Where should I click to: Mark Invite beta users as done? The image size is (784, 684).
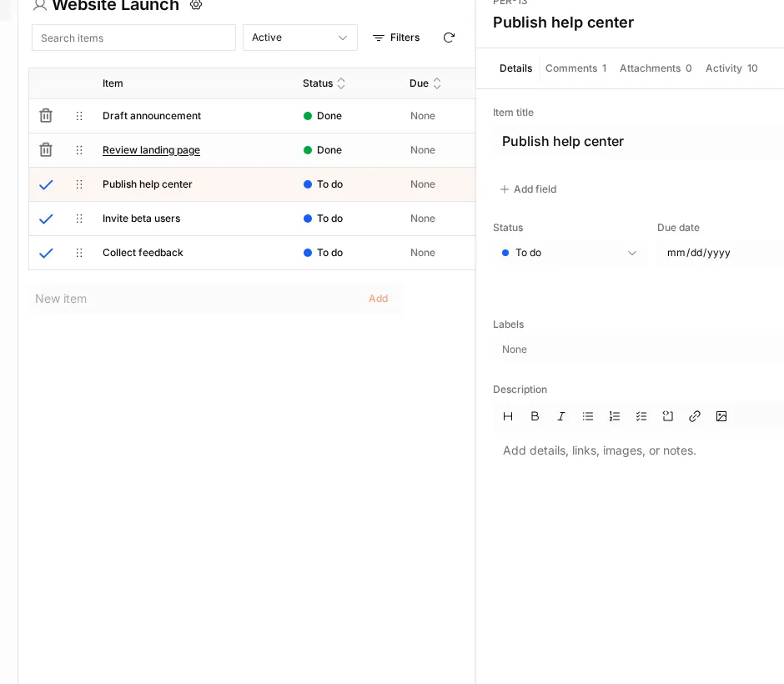pos(46,219)
